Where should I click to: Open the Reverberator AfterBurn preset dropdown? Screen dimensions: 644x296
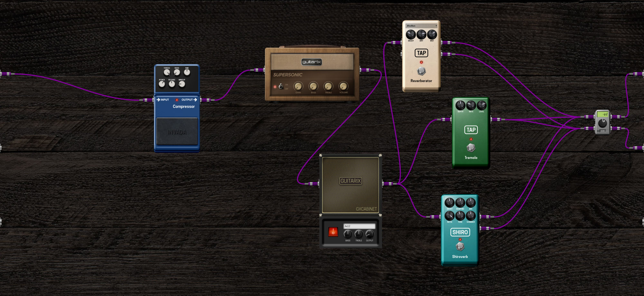click(421, 26)
